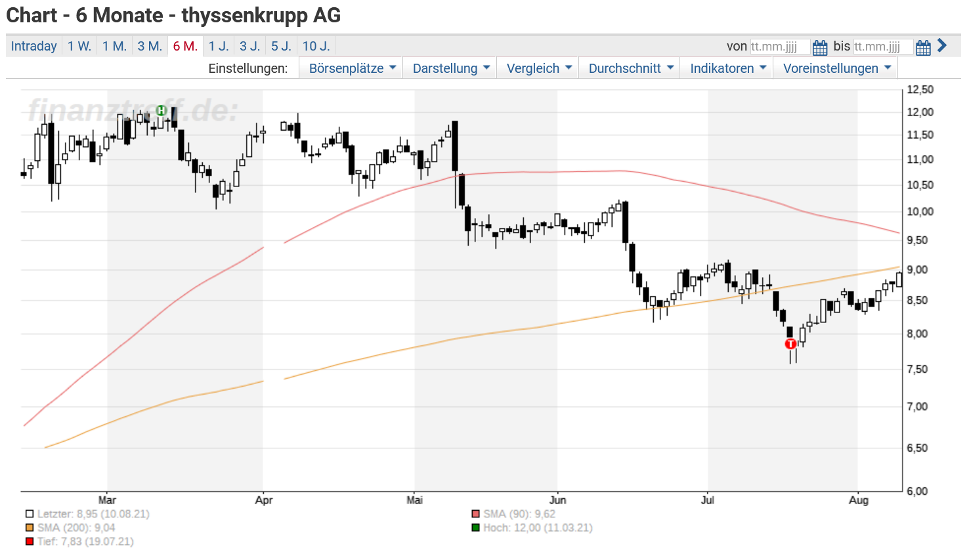This screenshot has width=969, height=560.
Task: Expand the Börsenplätze dropdown
Action: 351,68
